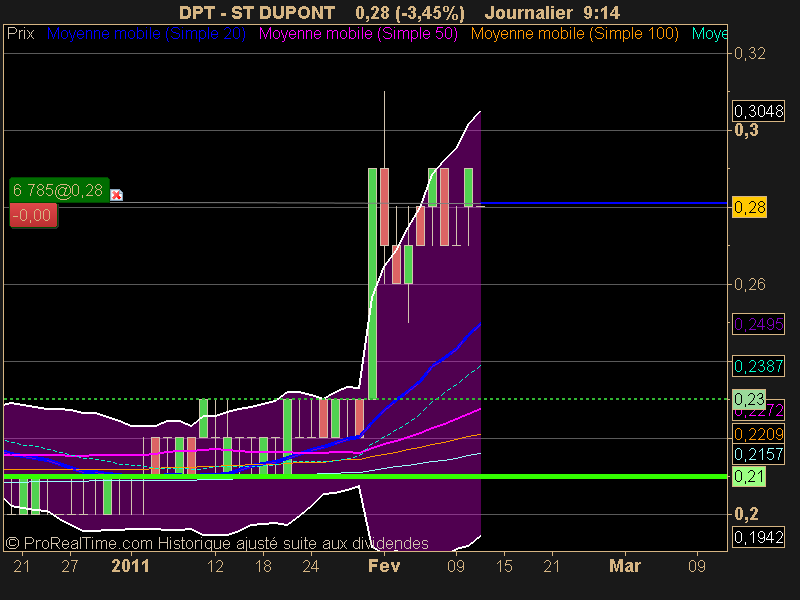Screen dimensions: 800x600
Task: Click the 0,32 price axis label
Action: point(749,54)
